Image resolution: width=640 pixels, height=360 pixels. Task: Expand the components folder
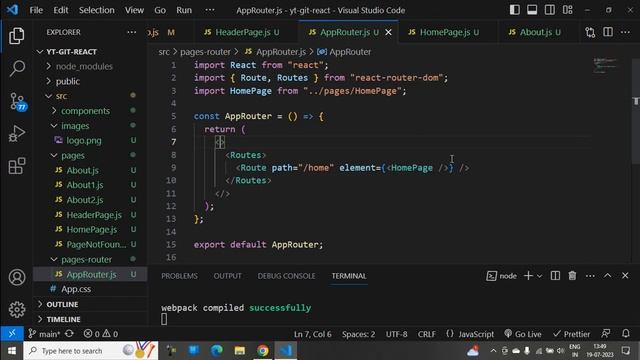pyautogui.click(x=90, y=111)
